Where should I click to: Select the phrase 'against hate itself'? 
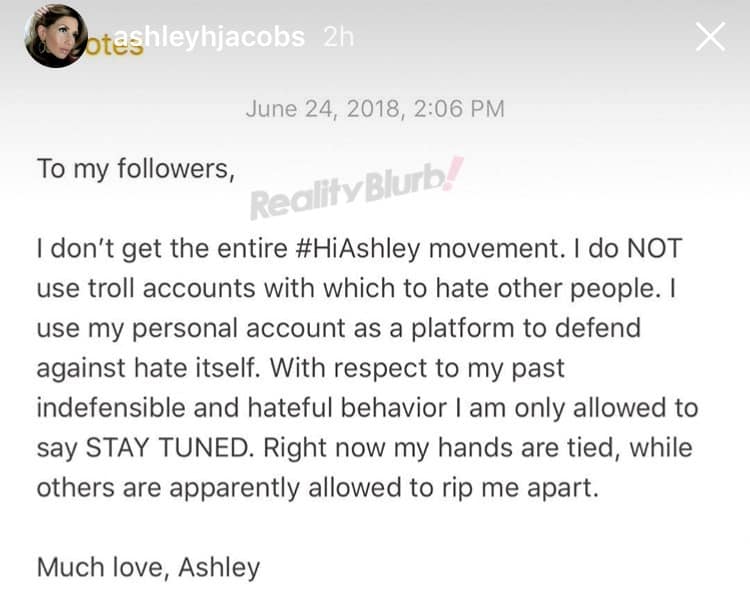(x=146, y=369)
